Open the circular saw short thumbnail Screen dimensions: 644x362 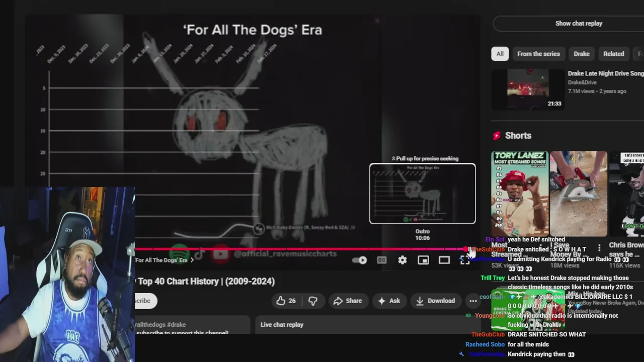[x=579, y=194]
